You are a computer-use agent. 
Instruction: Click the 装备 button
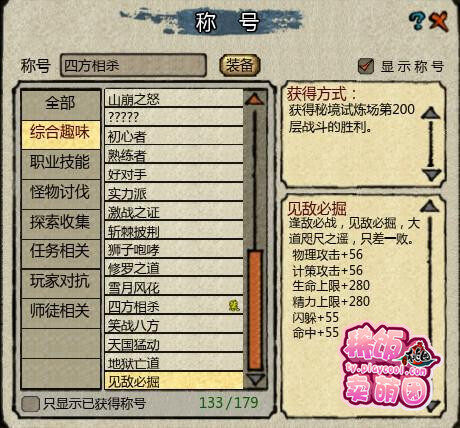click(x=240, y=65)
